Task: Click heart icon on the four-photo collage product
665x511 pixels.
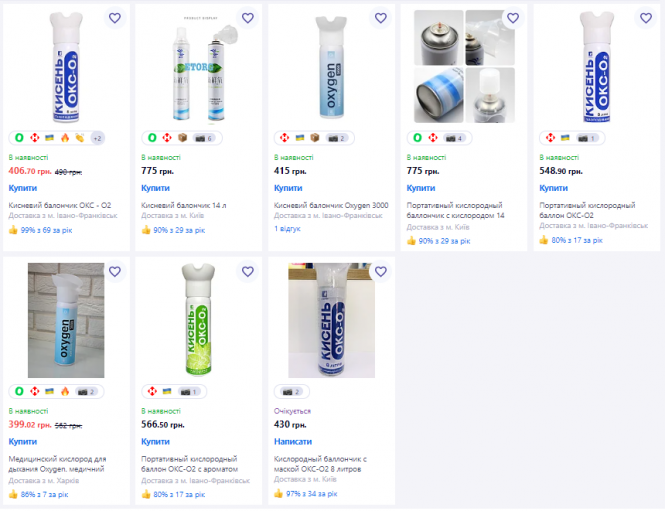Action: tap(512, 18)
